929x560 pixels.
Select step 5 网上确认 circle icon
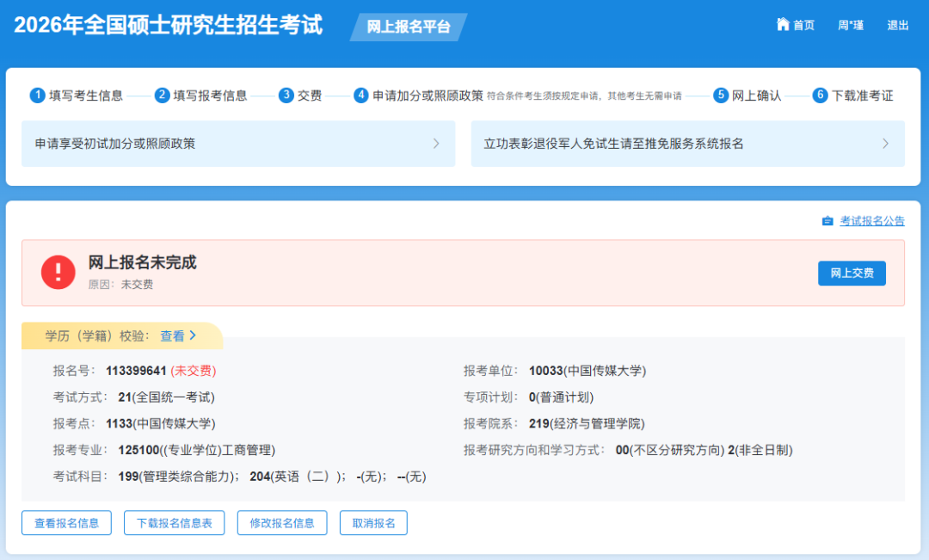click(x=721, y=95)
